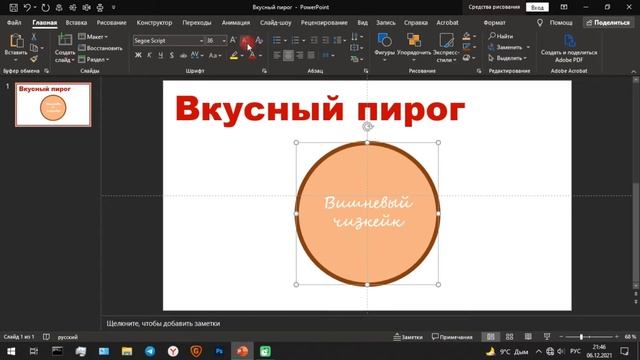Start slideshow from status bar icon
Screen dimensions: 640x360
547,337
